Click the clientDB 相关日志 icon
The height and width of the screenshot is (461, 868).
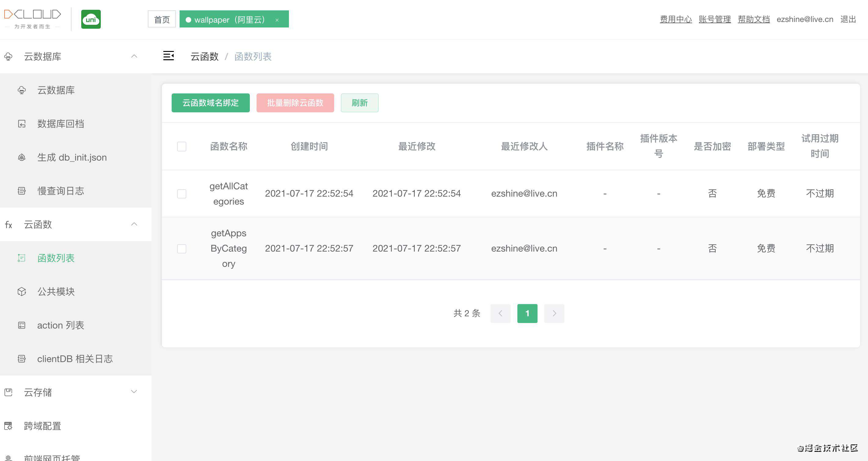pos(22,359)
